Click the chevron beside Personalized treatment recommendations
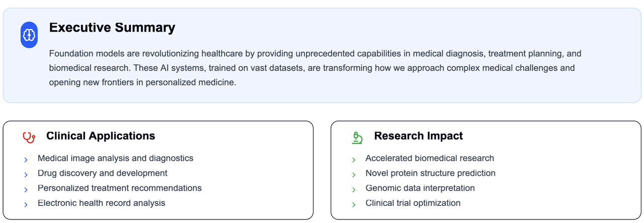The width and height of the screenshot is (644, 223). coord(26,190)
